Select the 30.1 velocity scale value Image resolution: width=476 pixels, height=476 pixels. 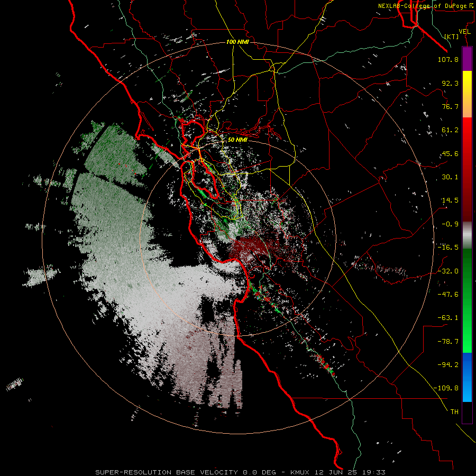click(x=450, y=177)
